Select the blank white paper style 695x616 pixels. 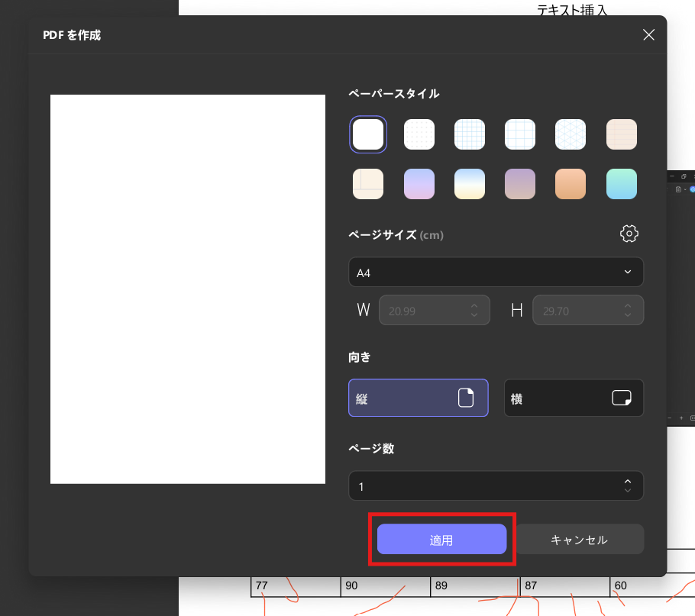tap(368, 134)
